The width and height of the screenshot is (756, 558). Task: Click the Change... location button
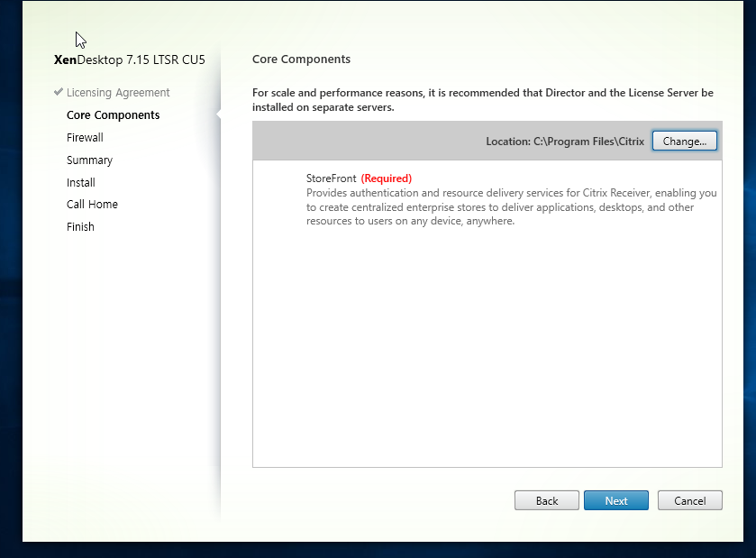coord(684,141)
